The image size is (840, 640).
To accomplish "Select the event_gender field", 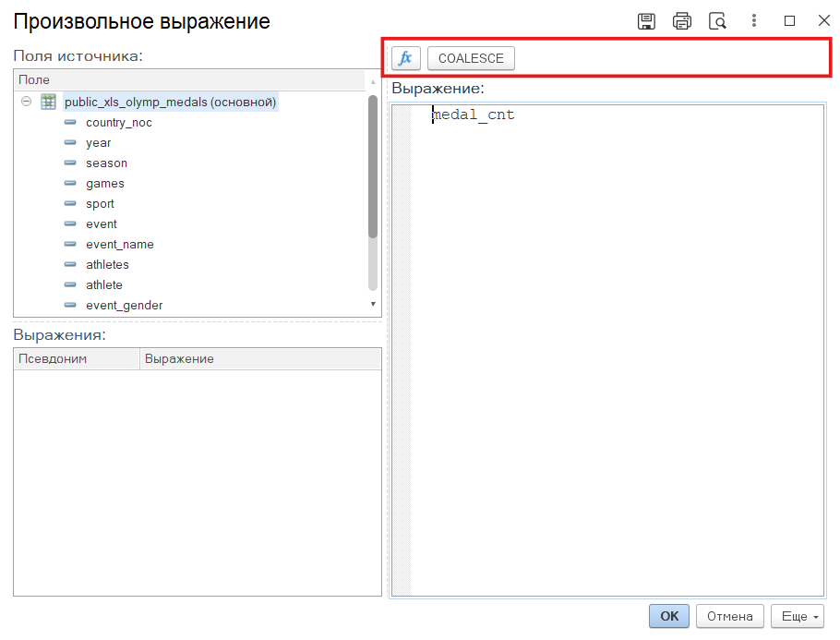I will [124, 306].
